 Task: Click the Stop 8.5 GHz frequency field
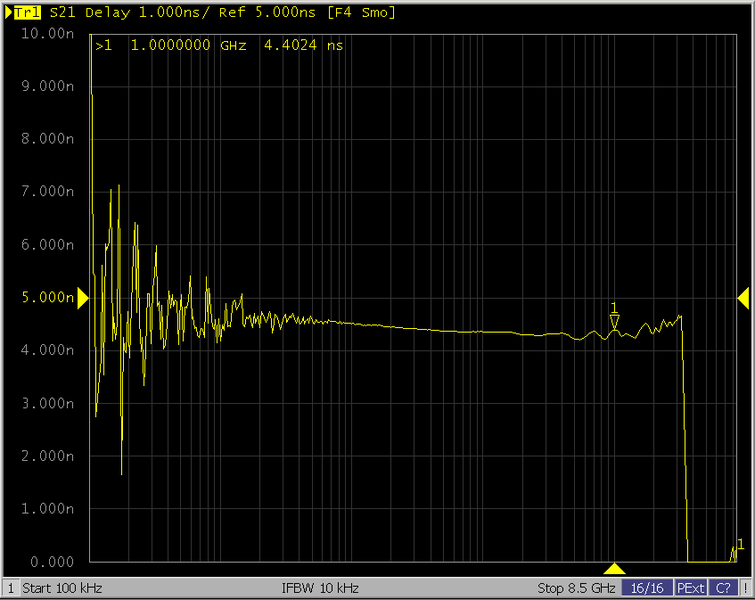point(576,588)
